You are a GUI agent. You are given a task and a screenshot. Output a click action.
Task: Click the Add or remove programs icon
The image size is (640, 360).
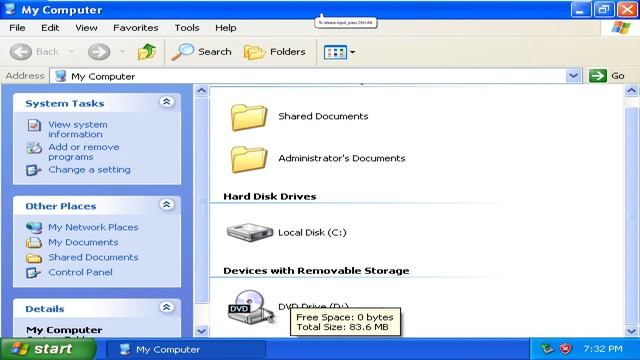pyautogui.click(x=34, y=147)
